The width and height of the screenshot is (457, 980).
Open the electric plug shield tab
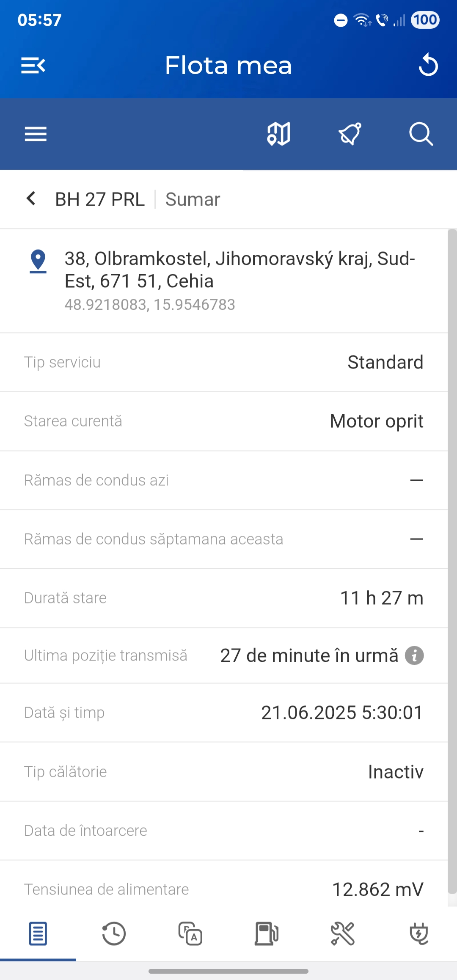[419, 933]
